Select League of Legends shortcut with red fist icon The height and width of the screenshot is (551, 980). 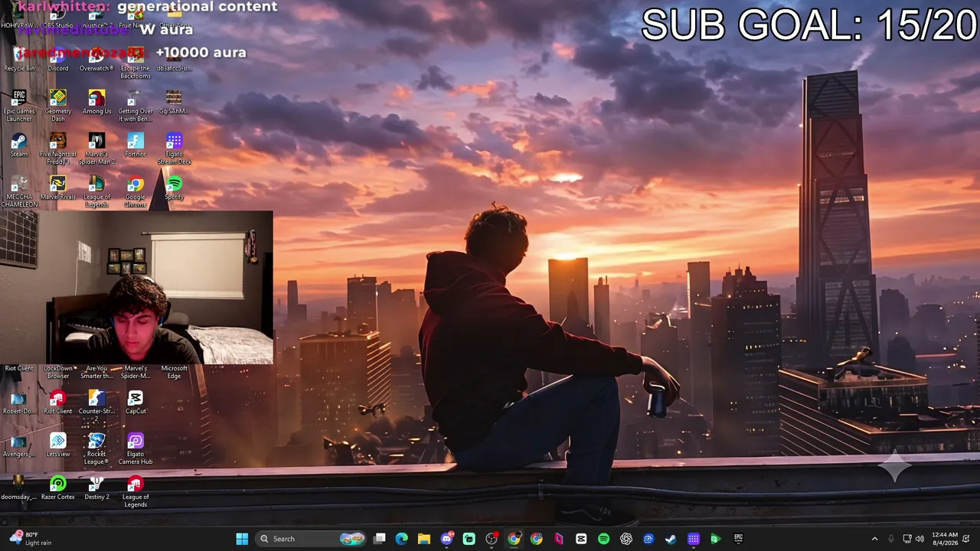[136, 492]
